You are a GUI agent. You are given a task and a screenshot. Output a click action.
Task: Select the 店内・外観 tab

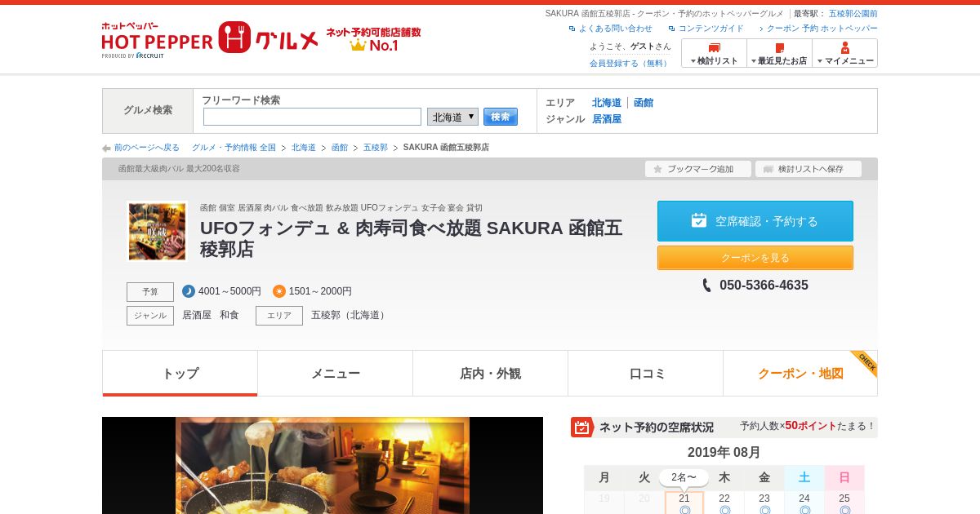[490, 374]
